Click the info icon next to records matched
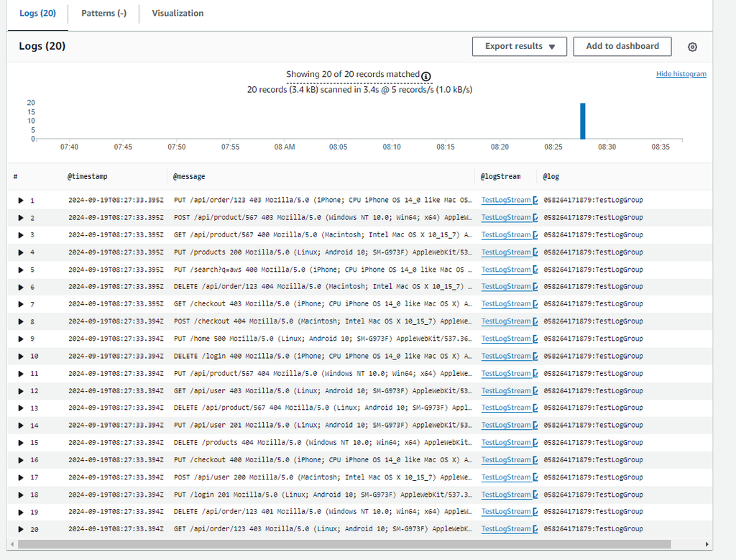 [427, 75]
